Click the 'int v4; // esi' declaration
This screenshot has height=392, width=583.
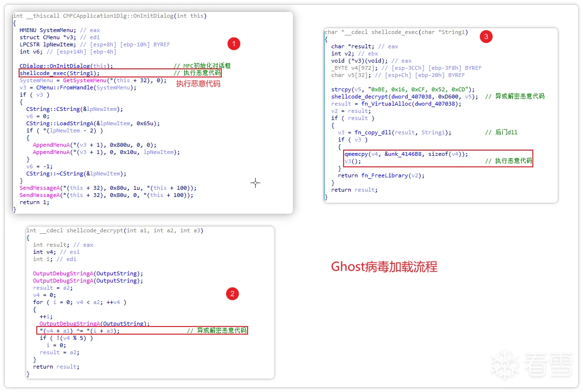point(56,252)
